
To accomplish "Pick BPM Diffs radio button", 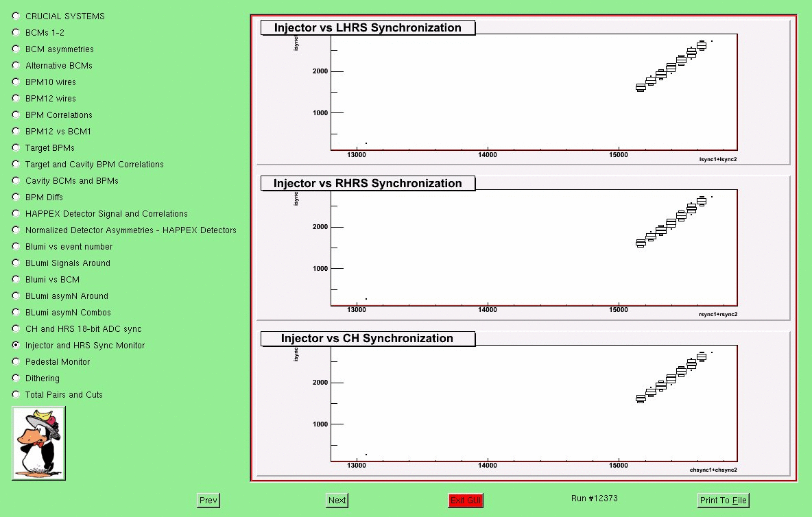I will (x=16, y=197).
